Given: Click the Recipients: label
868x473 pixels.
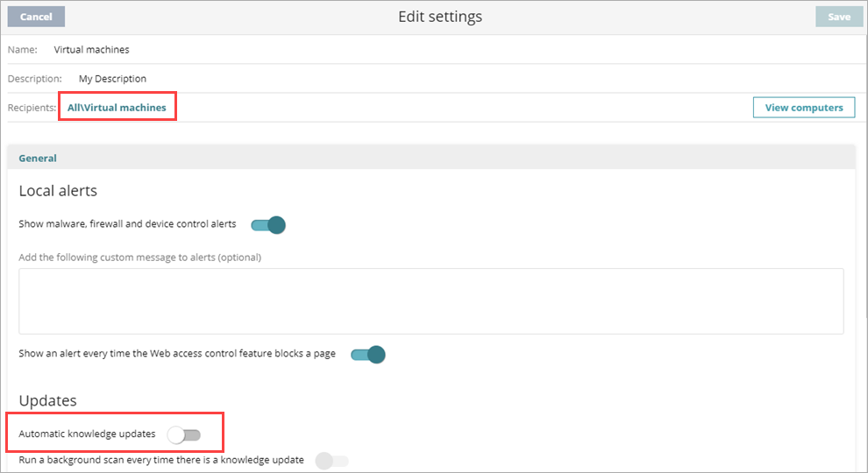Looking at the screenshot, I should [x=32, y=108].
